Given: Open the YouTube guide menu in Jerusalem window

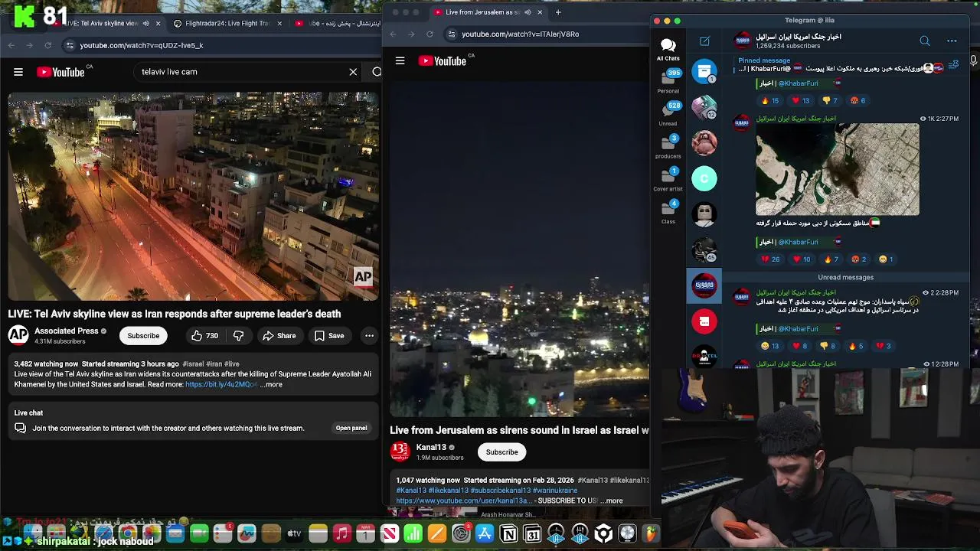Looking at the screenshot, I should tap(400, 61).
